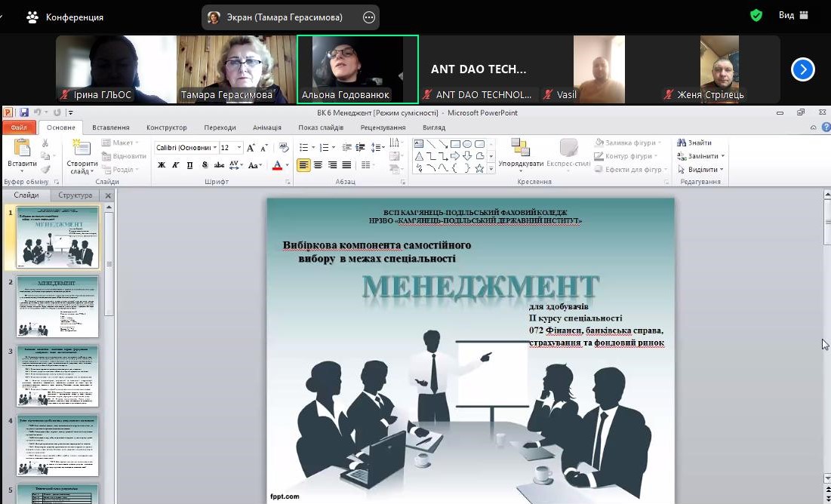
Task: Select the star shape in shapes gallery
Action: click(479, 168)
